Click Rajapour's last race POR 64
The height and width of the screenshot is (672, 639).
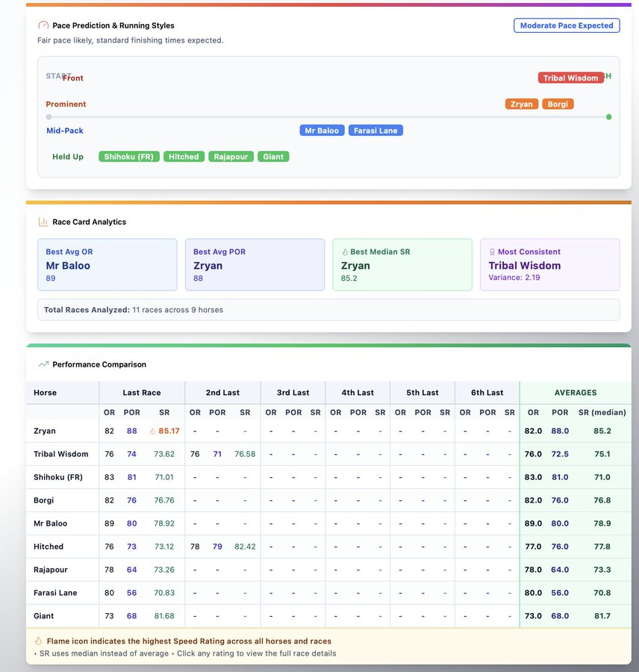(131, 570)
